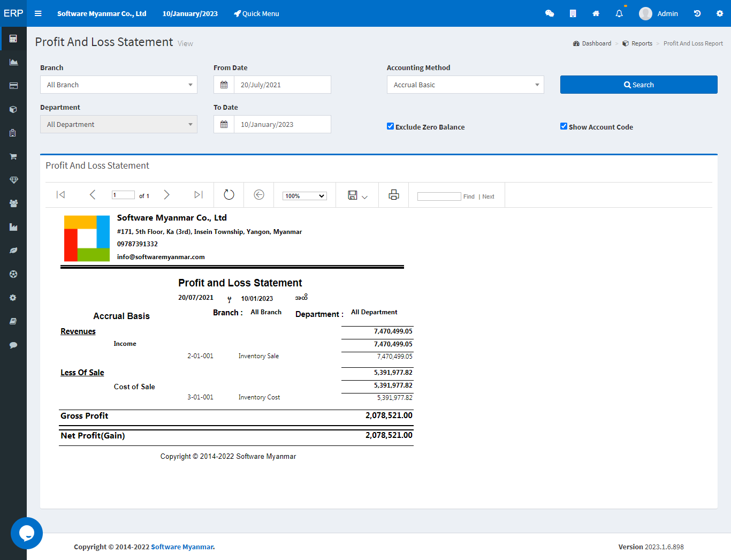Print the report

pyautogui.click(x=394, y=195)
